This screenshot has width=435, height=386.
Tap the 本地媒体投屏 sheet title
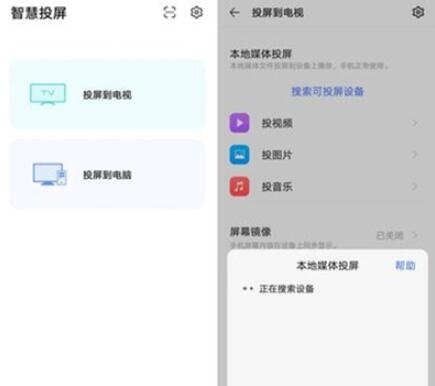point(327,265)
